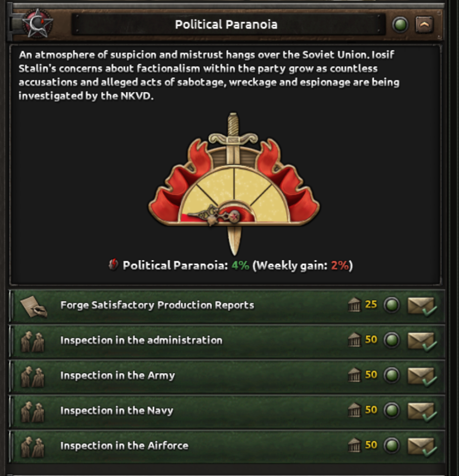Toggle green circle on Forge Production Reports row
This screenshot has width=459, height=476.
pyautogui.click(x=391, y=305)
